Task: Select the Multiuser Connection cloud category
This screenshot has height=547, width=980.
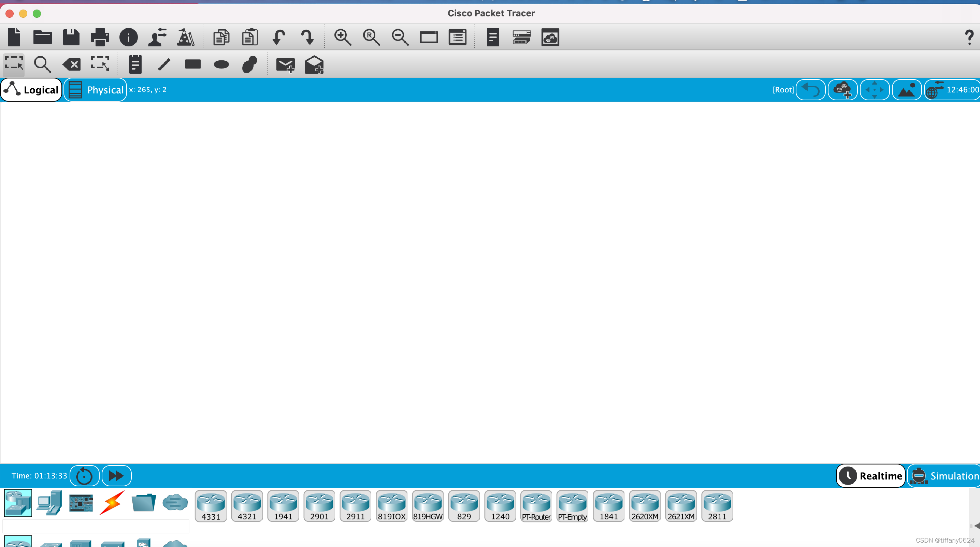Action: (x=175, y=503)
